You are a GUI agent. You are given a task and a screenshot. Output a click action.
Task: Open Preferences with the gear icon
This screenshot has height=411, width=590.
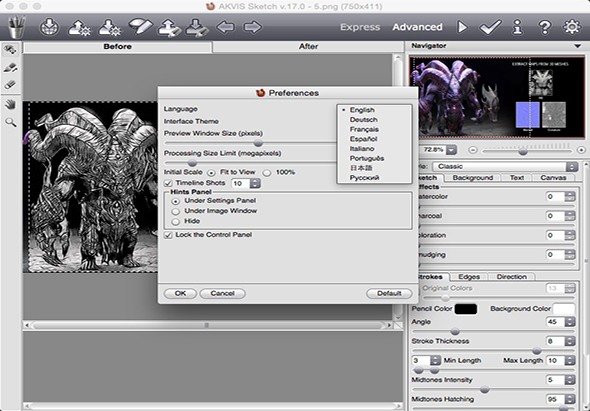tap(572, 27)
